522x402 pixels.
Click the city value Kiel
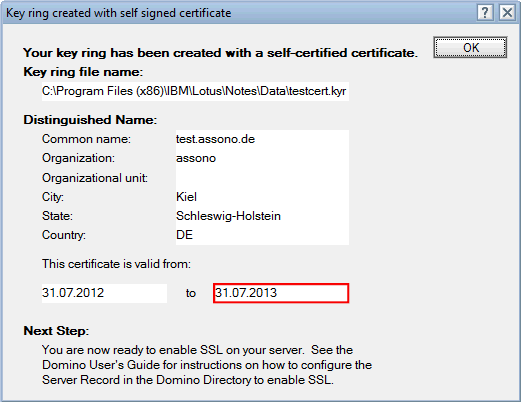[x=186, y=197]
